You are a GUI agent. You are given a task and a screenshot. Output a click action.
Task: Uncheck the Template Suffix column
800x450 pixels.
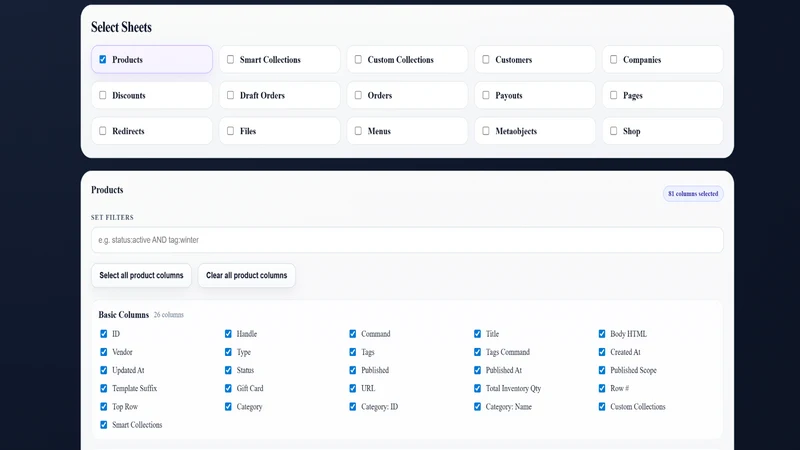(104, 388)
